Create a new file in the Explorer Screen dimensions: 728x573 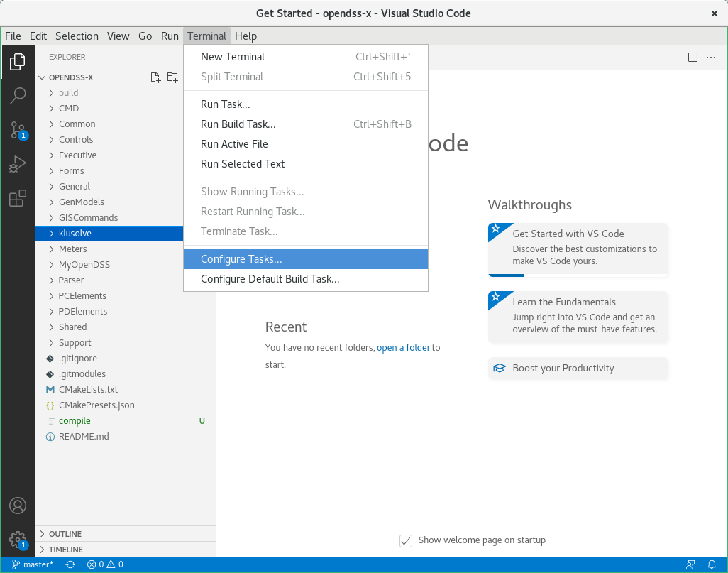[155, 77]
